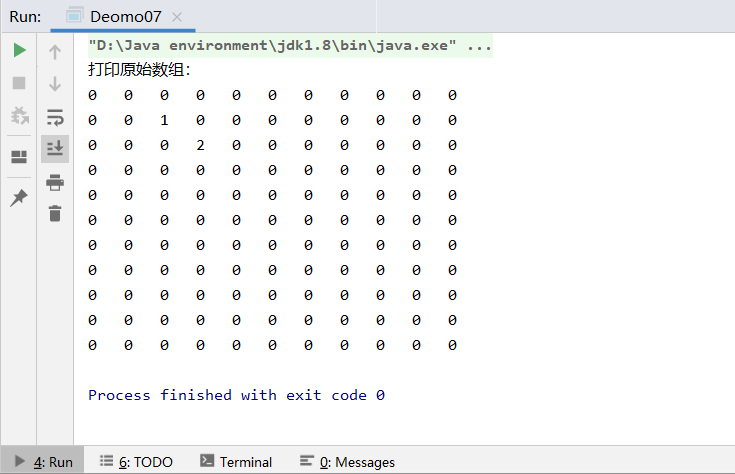The width and height of the screenshot is (735, 474).
Task: Pin the Run tab with pin icon
Action: point(19,197)
